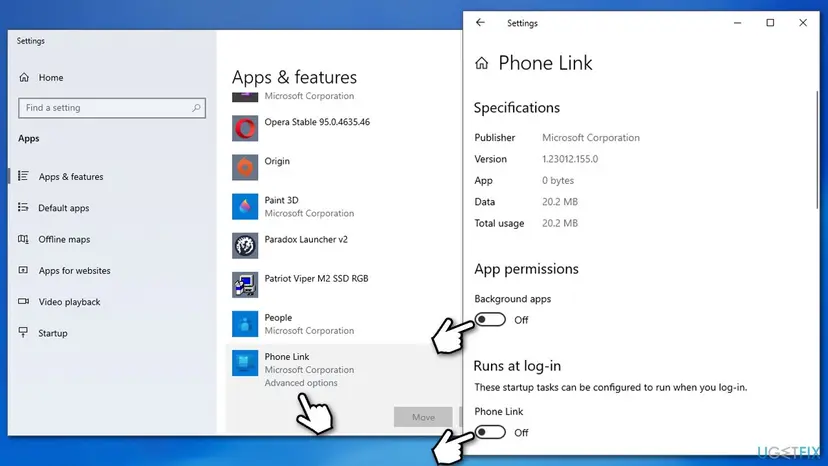
Task: Toggle Background apps switch for Phone Link
Action: coord(490,320)
